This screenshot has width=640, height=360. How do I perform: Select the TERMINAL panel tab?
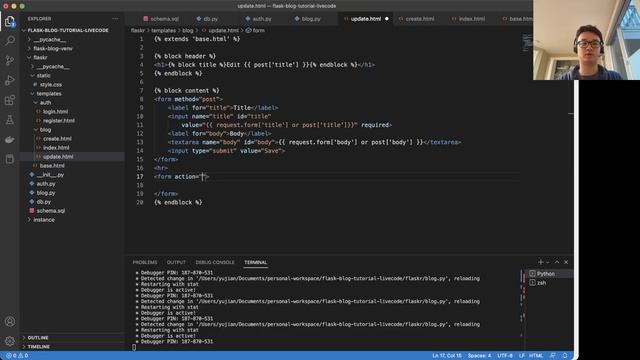[256, 262]
